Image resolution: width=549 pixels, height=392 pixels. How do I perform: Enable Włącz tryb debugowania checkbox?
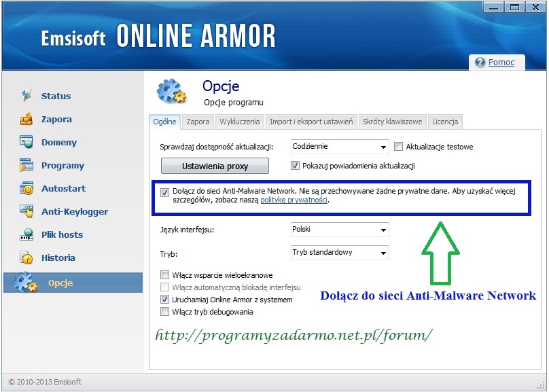click(164, 312)
